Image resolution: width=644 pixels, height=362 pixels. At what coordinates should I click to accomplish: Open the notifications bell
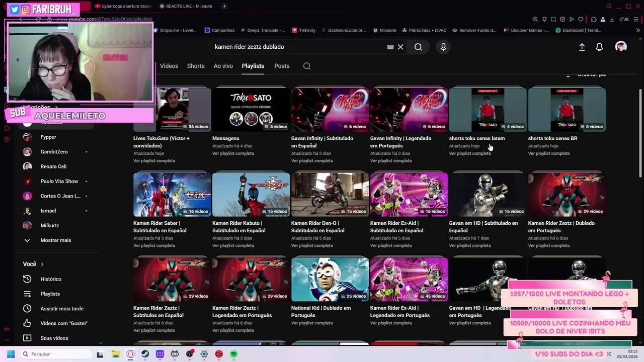point(599,47)
